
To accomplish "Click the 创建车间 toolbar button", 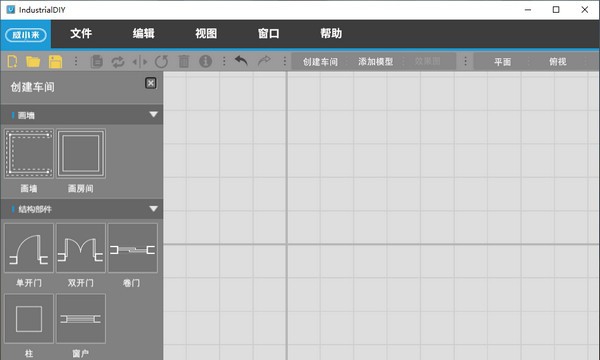I will [320, 62].
